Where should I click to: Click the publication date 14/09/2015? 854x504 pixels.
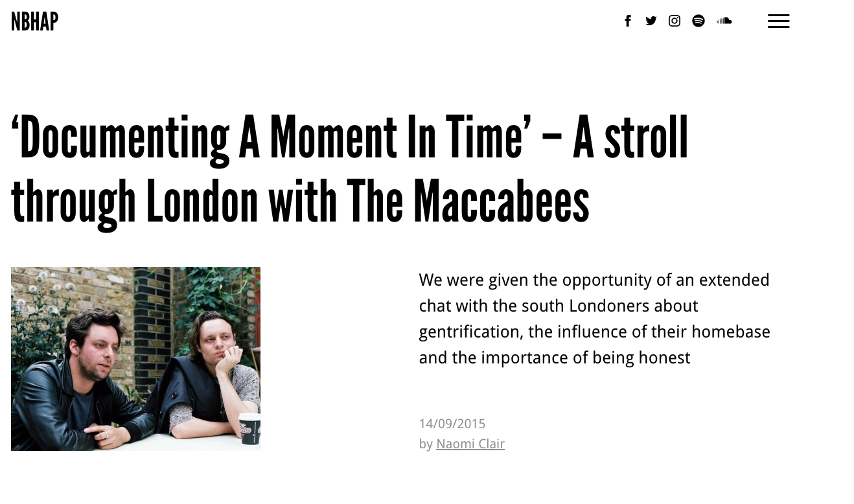pos(452,424)
